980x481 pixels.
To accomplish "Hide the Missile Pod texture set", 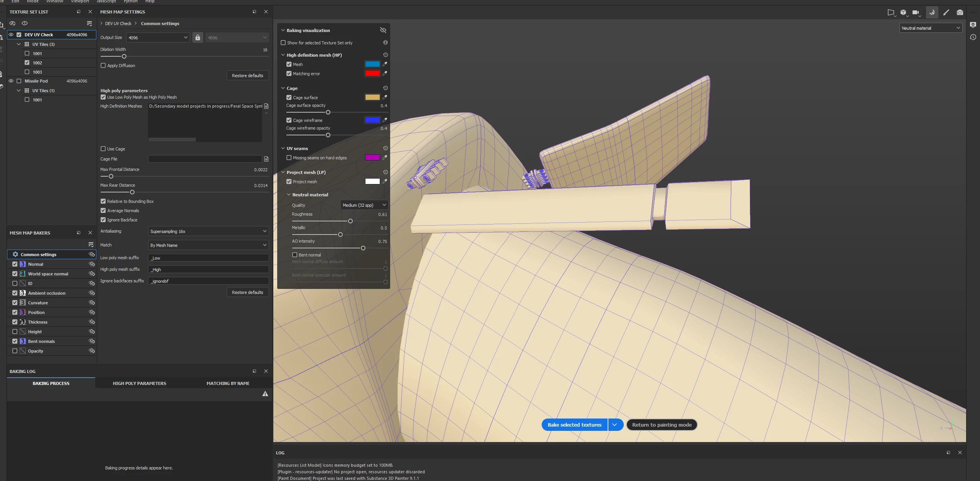I will [x=11, y=81].
